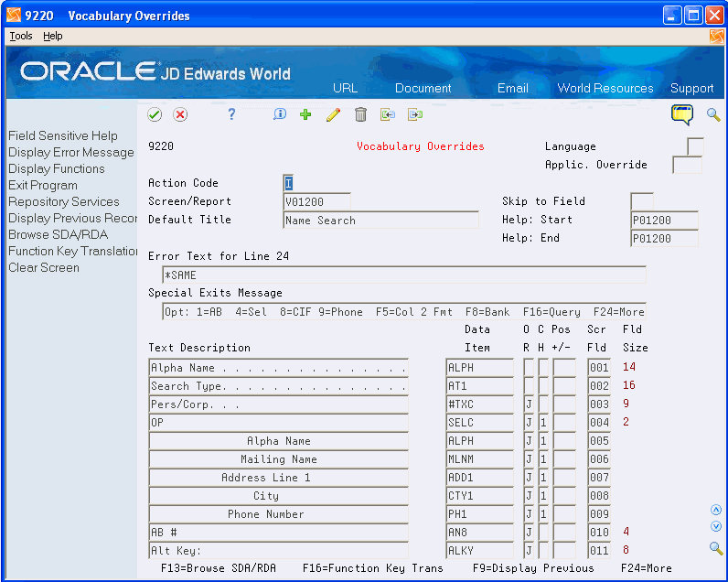Click the Scr Fld field 010

[599, 533]
